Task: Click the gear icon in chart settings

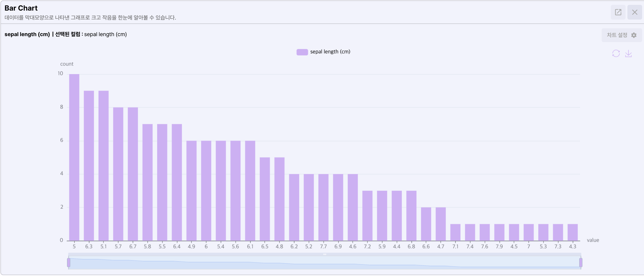Action: (x=634, y=35)
